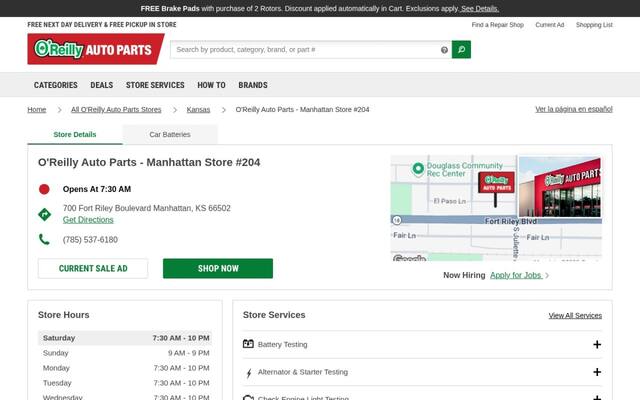Expand Alternator & Starter Testing service
This screenshot has height=400, width=640.
pos(597,372)
